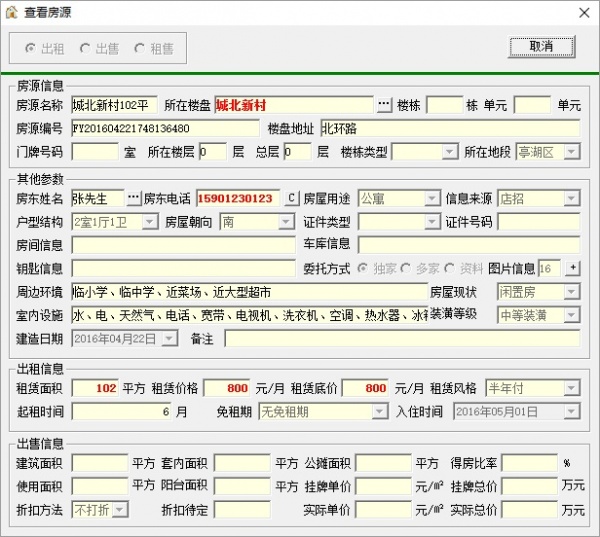
Task: Open the 所在地段 dropdown showing 亭湖区
Action: click(x=572, y=152)
